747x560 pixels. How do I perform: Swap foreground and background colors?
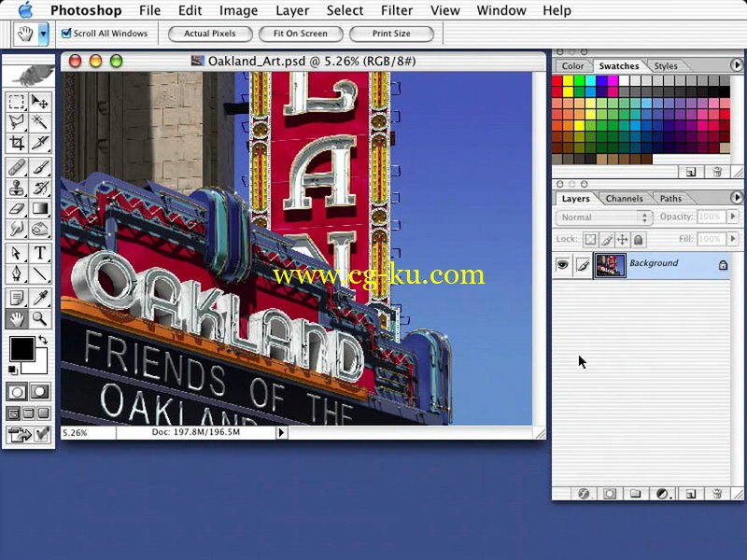coord(43,340)
